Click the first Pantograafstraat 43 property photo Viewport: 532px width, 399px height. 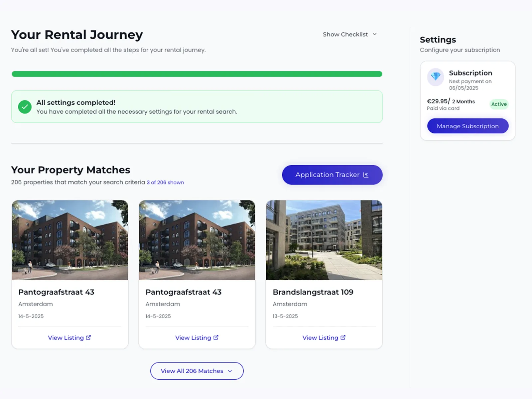click(x=70, y=240)
